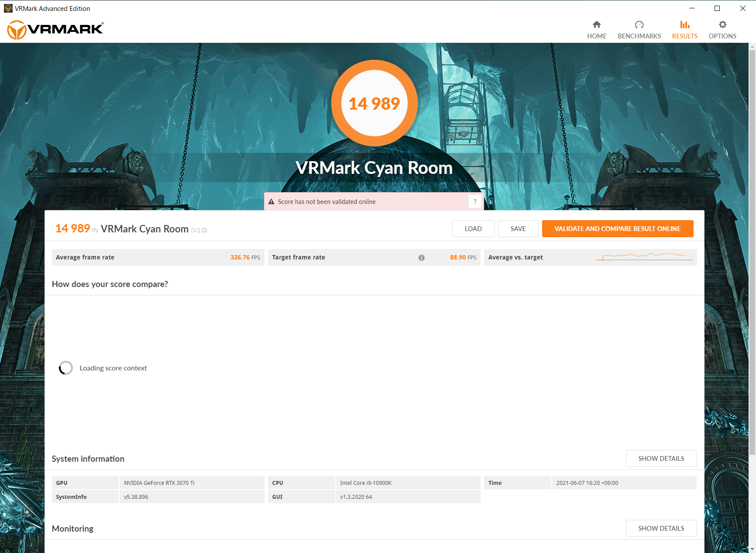This screenshot has width=756, height=553.
Task: Click the average vs. target graph
Action: 644,257
